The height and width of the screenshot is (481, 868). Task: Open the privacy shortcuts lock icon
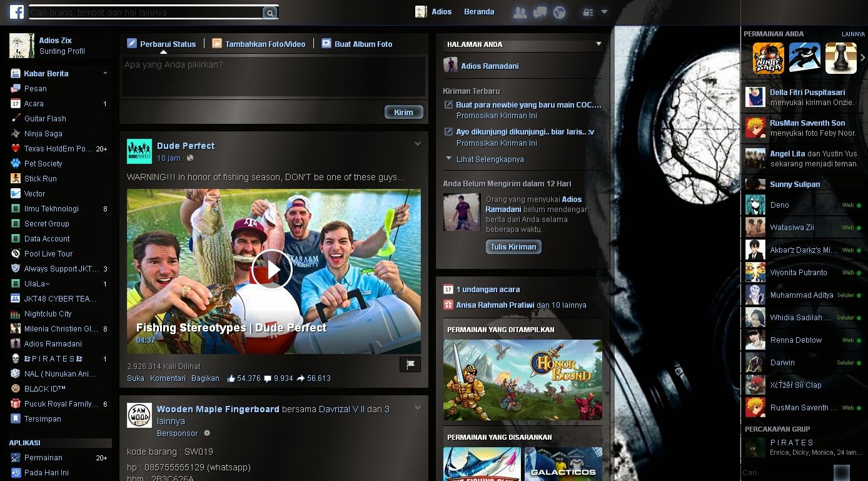click(587, 13)
